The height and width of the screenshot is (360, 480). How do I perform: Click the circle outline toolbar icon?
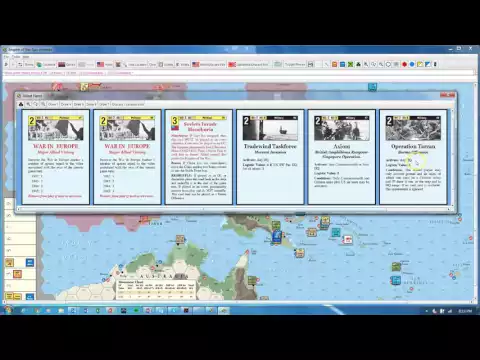tap(388, 64)
